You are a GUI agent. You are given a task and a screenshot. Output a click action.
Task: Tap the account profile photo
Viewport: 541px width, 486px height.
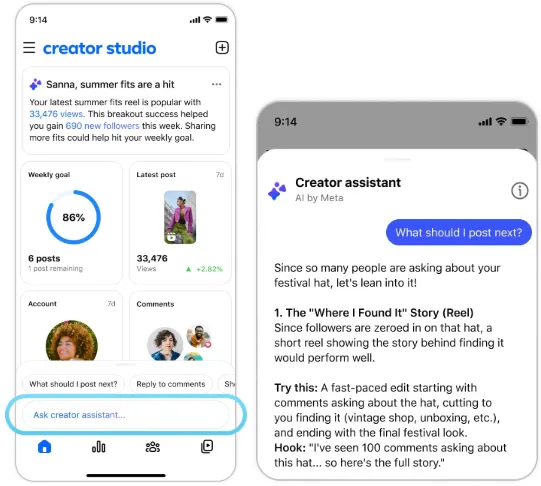coord(72,340)
